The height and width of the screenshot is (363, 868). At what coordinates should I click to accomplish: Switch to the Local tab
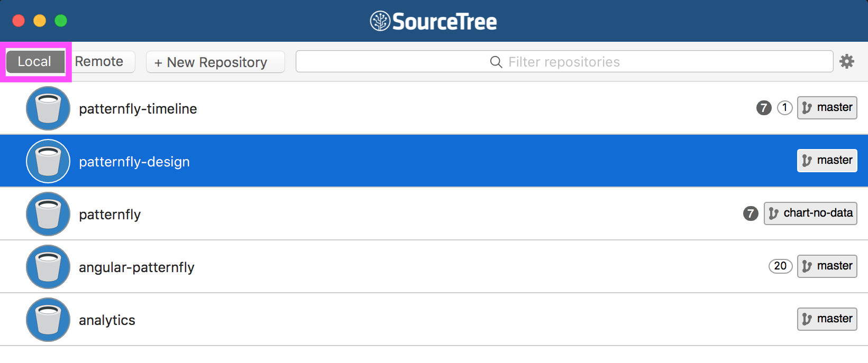(34, 61)
